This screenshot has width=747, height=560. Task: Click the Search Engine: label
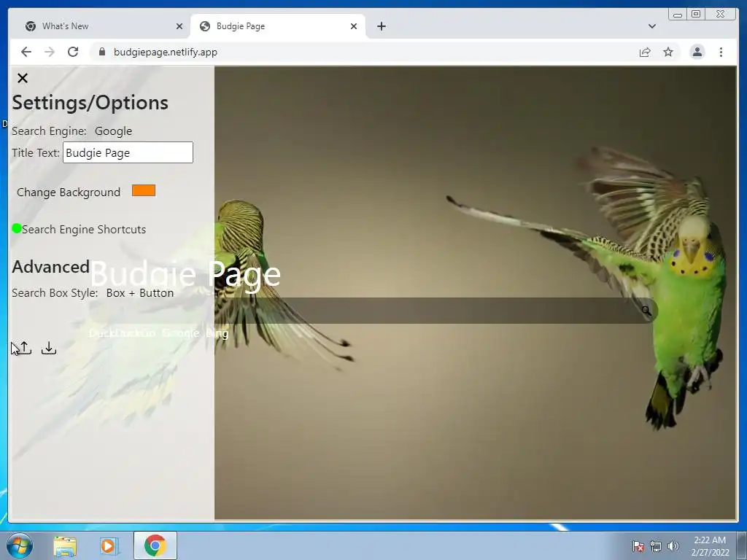[x=49, y=131]
